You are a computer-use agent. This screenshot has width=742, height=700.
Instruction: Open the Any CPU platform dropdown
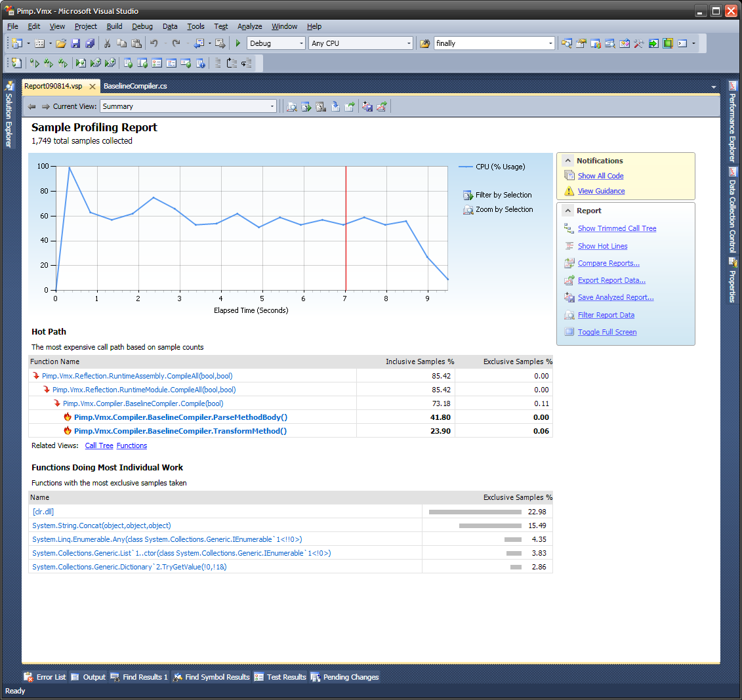click(361, 43)
